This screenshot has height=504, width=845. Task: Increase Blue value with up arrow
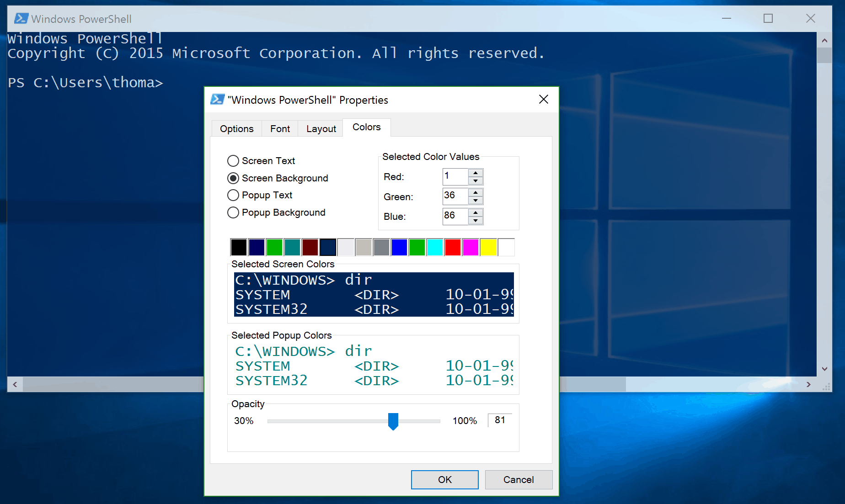click(x=476, y=213)
